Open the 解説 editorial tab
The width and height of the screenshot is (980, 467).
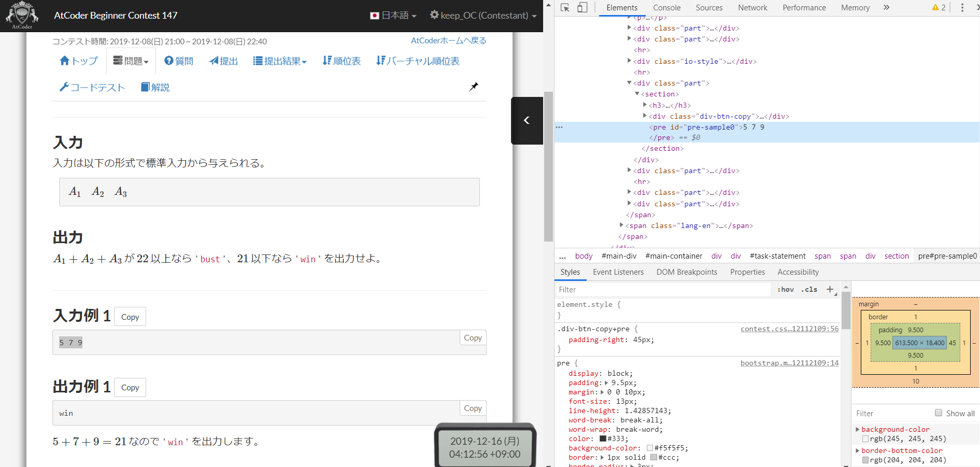click(x=155, y=88)
